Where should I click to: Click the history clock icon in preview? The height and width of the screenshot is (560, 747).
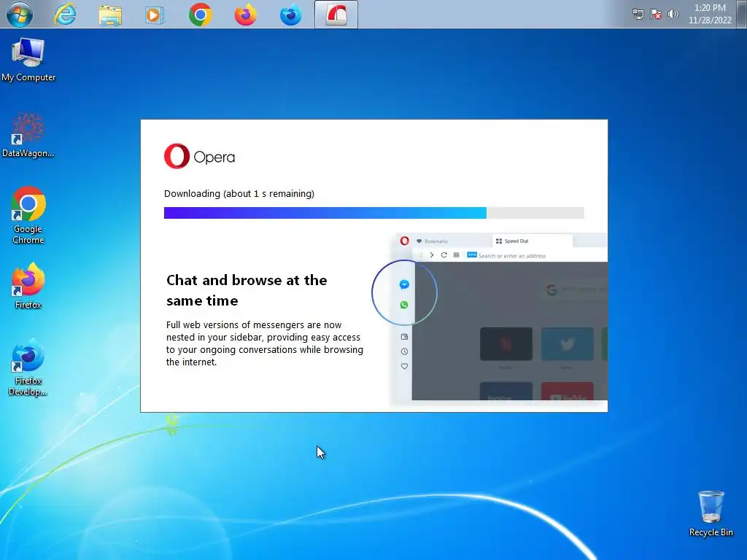pyautogui.click(x=404, y=351)
